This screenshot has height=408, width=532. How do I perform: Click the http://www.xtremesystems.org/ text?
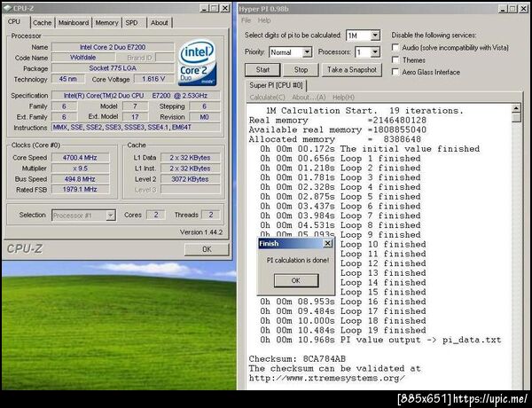point(326,378)
